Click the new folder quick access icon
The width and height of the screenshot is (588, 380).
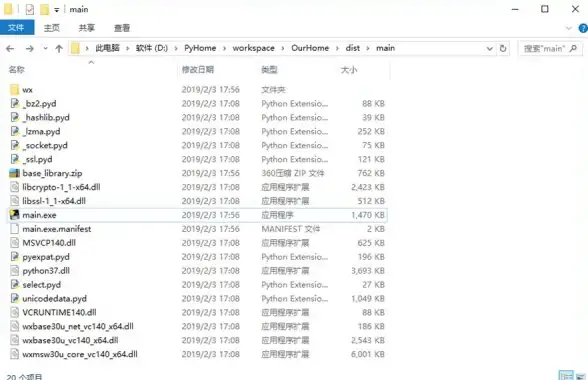(x=45, y=9)
